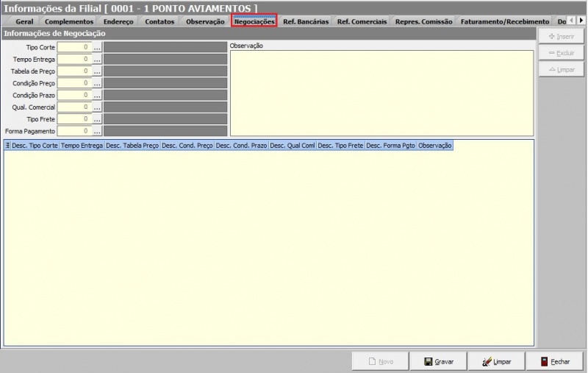Open lookup for Tipo Corte field
Screen dimensions: 588x373
click(x=97, y=47)
